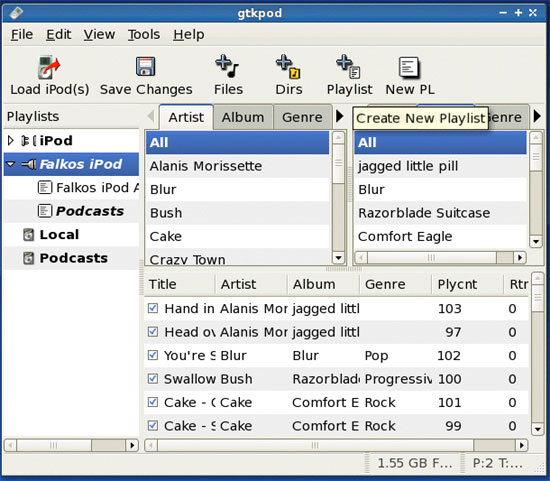This screenshot has width=550, height=481.
Task: Sort tracks by Album column header
Action: pyautogui.click(x=324, y=284)
